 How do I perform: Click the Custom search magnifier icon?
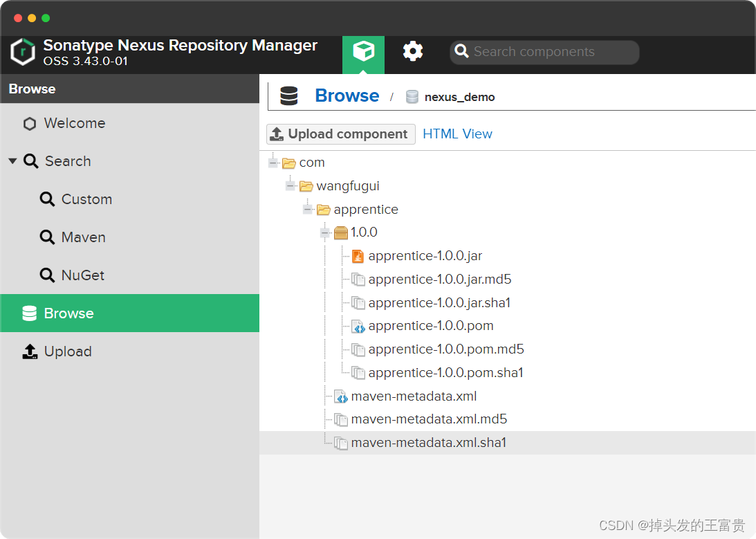click(x=47, y=199)
